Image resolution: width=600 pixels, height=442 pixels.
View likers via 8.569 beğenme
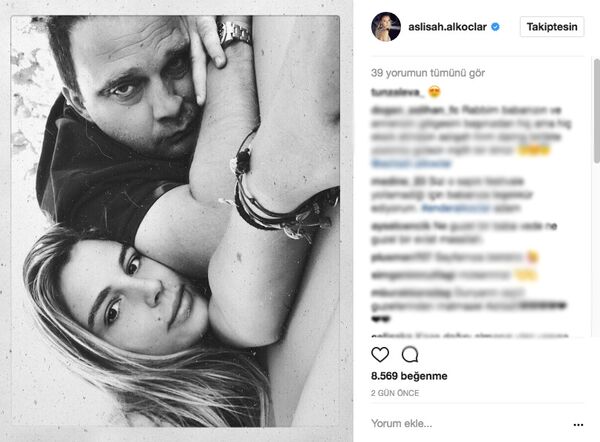(x=409, y=376)
